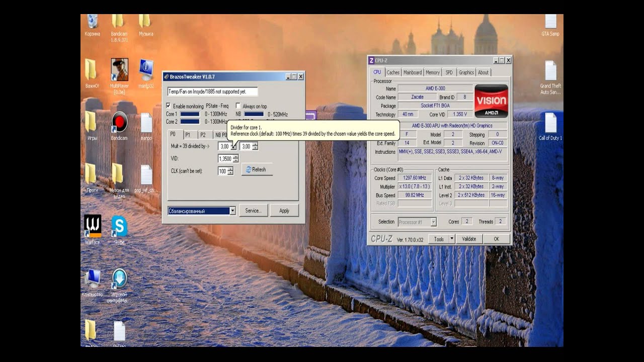Open the вапро text file icon
The image size is (644, 362).
tap(146, 123)
